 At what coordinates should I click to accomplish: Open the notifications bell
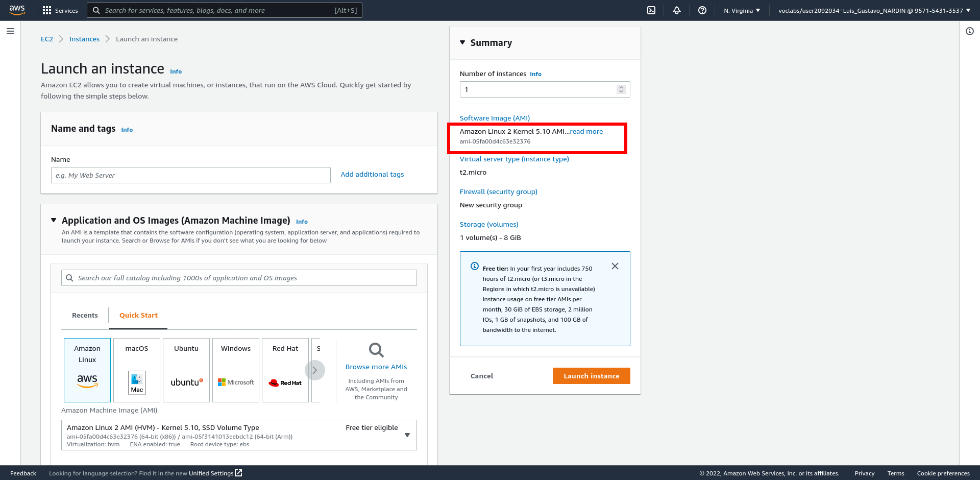[677, 10]
